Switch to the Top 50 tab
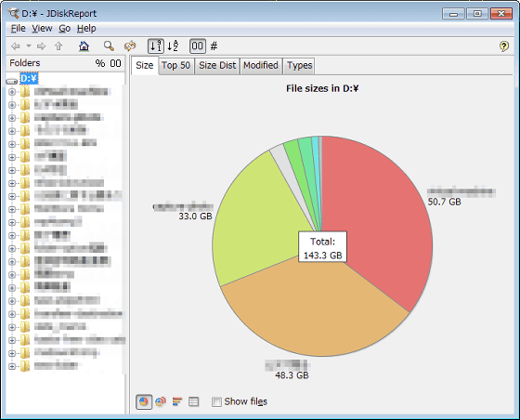The width and height of the screenshot is (520, 420). click(x=175, y=66)
